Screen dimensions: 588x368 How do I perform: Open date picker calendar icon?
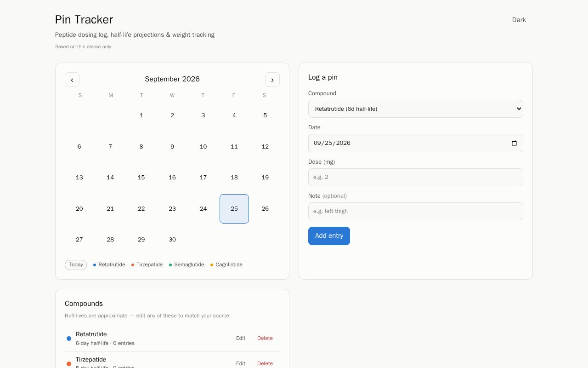[x=514, y=143]
